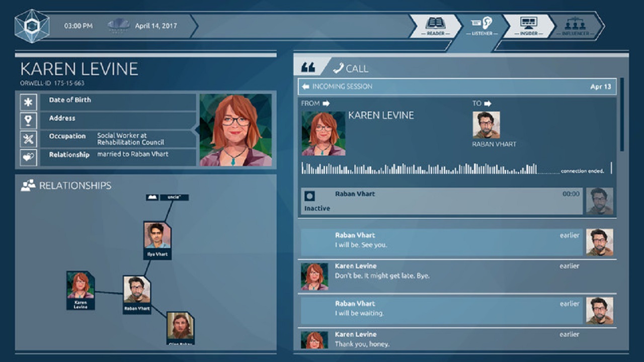Click the pin icon beside Address

[x=29, y=119]
